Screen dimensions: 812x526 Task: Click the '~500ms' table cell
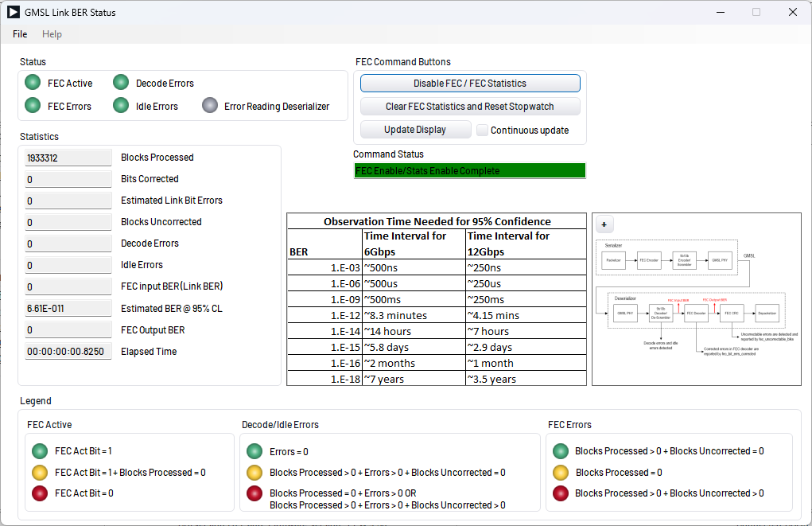(414, 299)
